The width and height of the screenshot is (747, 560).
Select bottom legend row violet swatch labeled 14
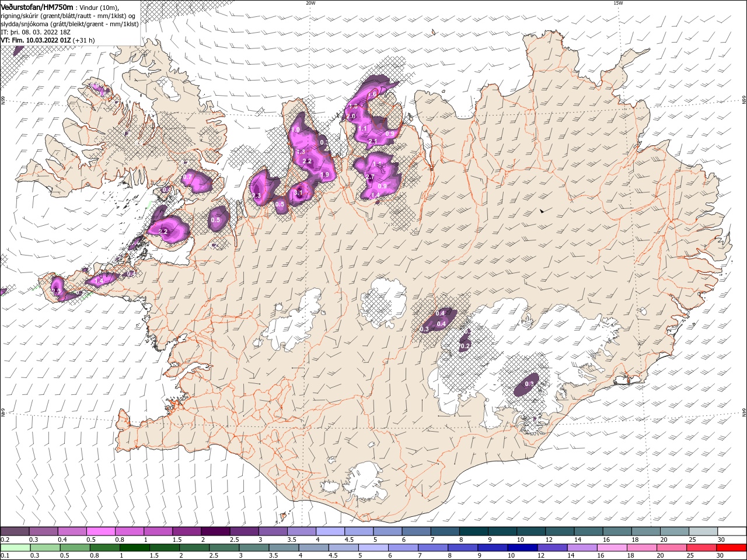pyautogui.click(x=582, y=548)
